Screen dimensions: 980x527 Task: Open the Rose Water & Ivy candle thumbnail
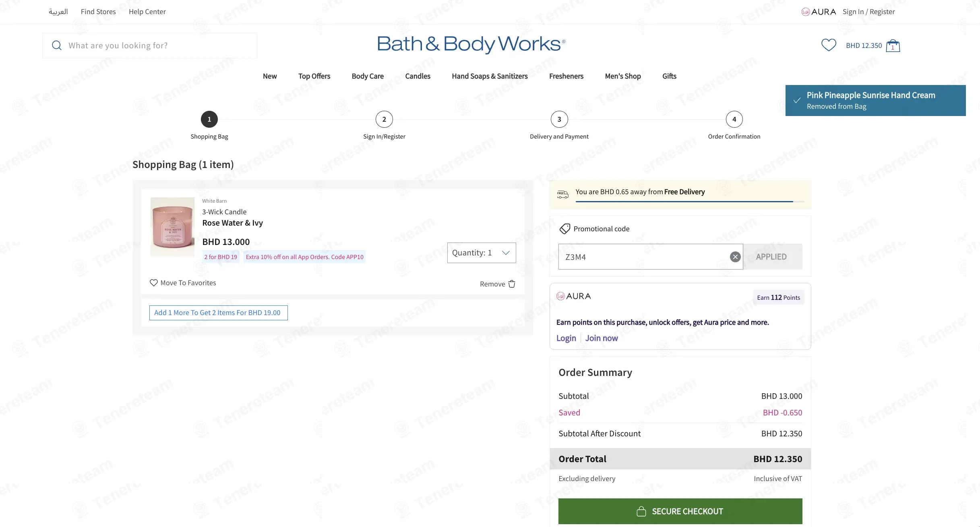click(x=172, y=227)
